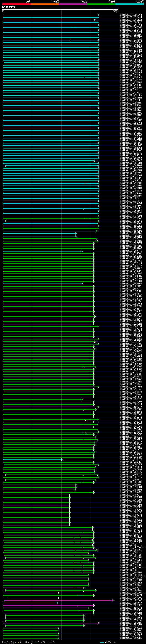Viewport: 146px width, 644px height.
Task: Select label UniRef100_P24422
Action: click(131, 299)
